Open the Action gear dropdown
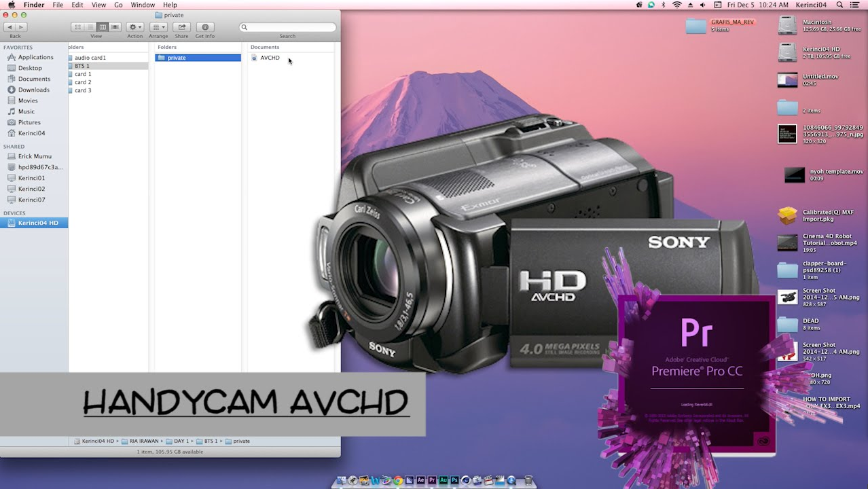The height and width of the screenshot is (489, 868). (x=135, y=27)
